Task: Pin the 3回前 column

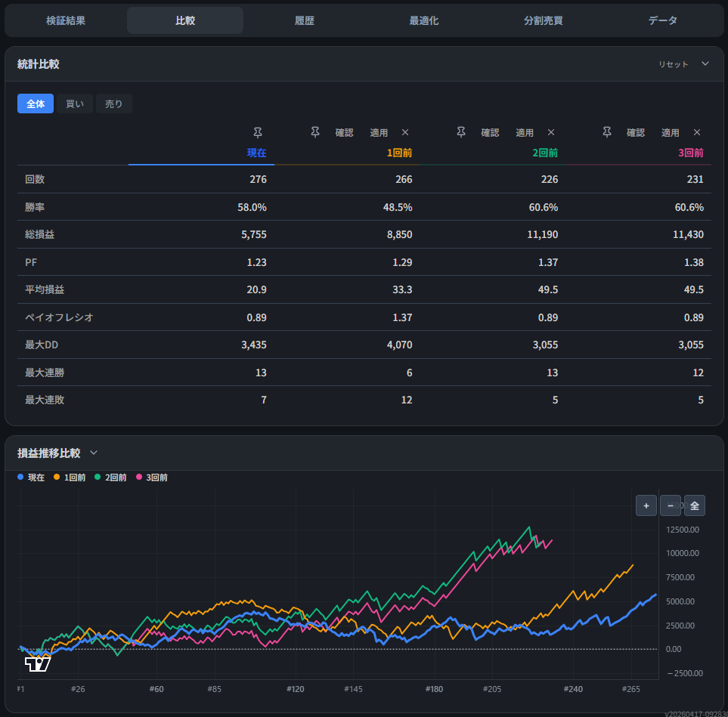Action: 607,132
